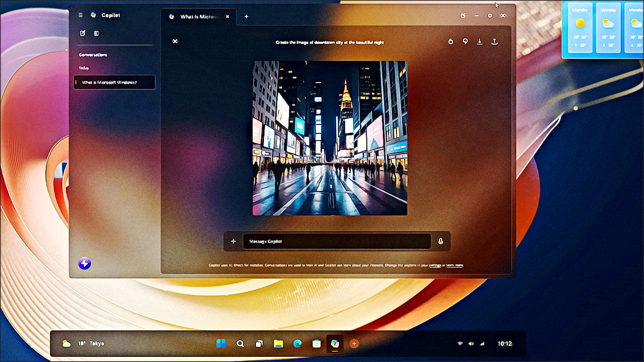
Task: Switch to the 'What is Micros...' tab
Action: click(x=198, y=16)
